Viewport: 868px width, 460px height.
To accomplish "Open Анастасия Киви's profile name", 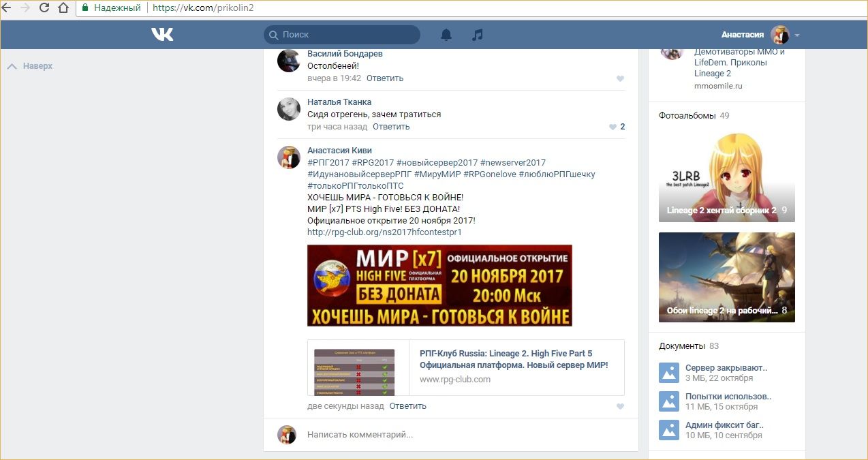I will tap(339, 151).
